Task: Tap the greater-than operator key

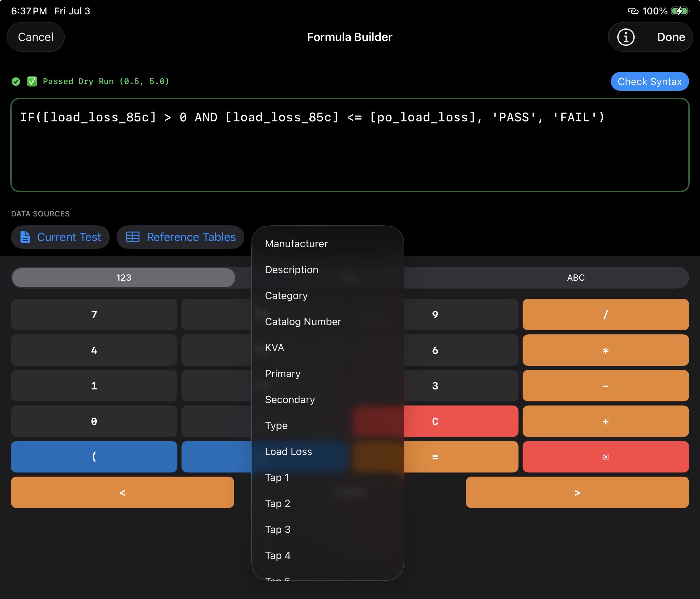Action: pyautogui.click(x=577, y=492)
